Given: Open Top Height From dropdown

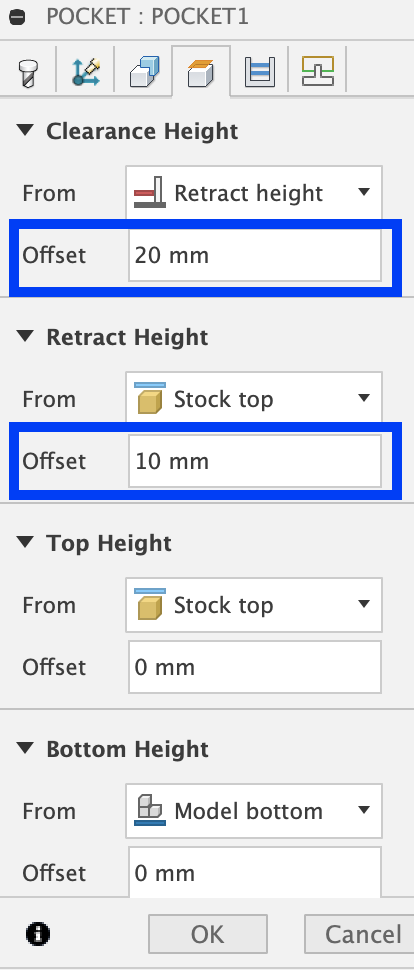Looking at the screenshot, I should pyautogui.click(x=254, y=604).
